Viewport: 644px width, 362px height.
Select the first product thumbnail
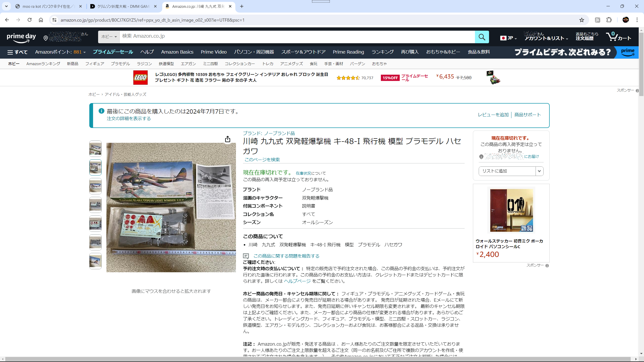95,149
